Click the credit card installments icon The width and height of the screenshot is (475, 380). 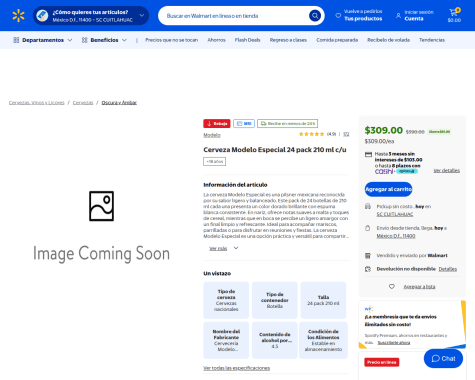[368, 154]
